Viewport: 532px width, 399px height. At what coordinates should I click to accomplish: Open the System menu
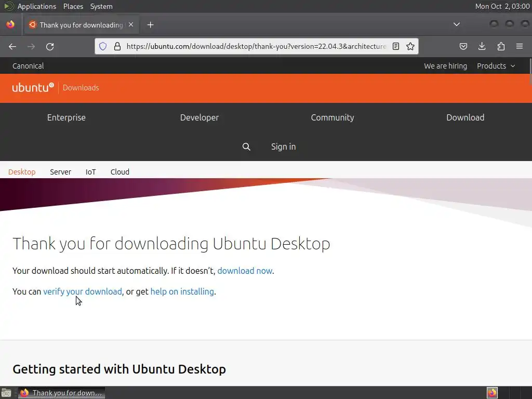pyautogui.click(x=101, y=6)
